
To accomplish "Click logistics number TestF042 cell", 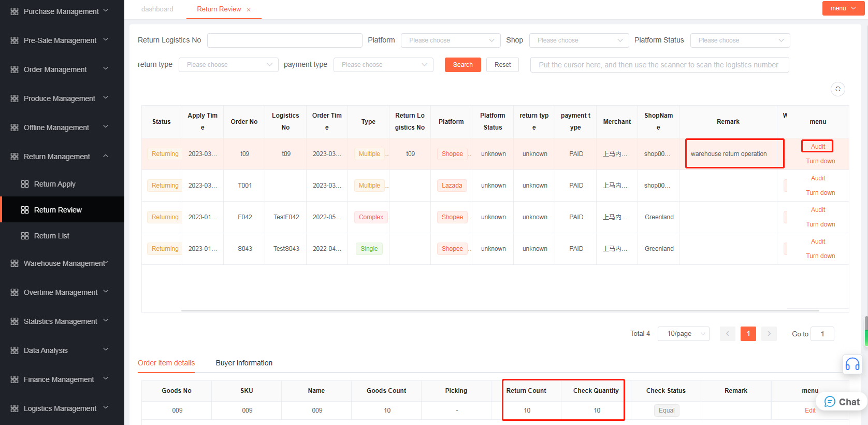I will pyautogui.click(x=286, y=217).
